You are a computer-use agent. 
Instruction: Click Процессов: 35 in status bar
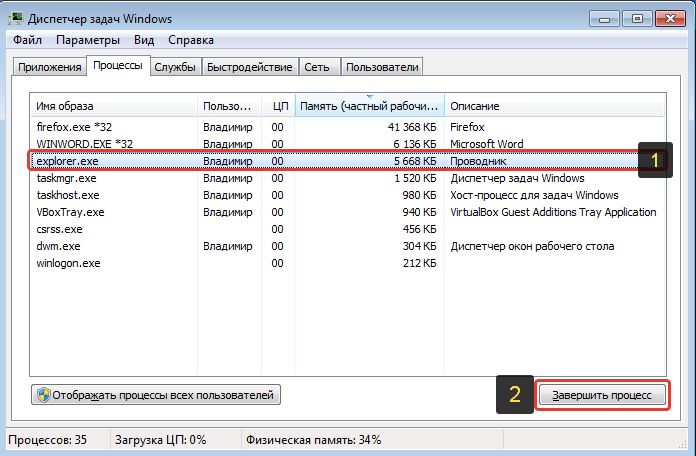coord(47,440)
